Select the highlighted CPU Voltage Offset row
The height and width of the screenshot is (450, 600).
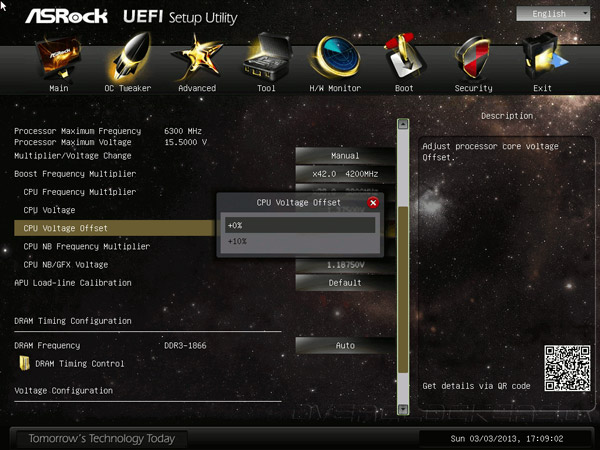(115, 228)
